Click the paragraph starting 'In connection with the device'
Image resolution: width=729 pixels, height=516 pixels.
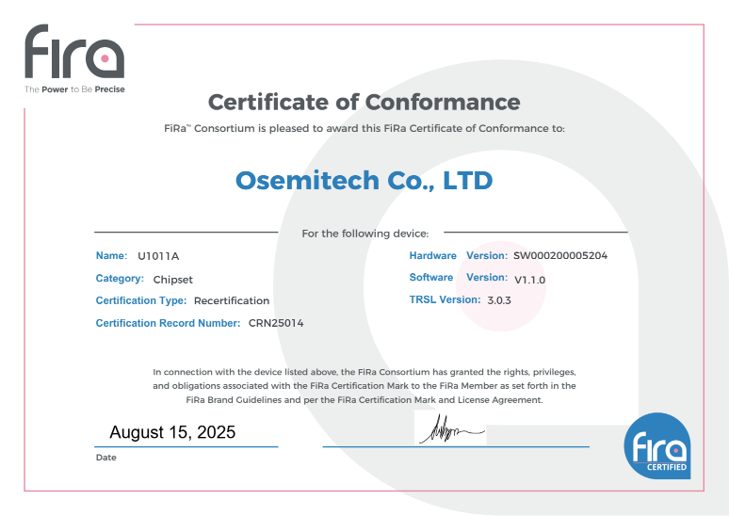click(x=364, y=386)
